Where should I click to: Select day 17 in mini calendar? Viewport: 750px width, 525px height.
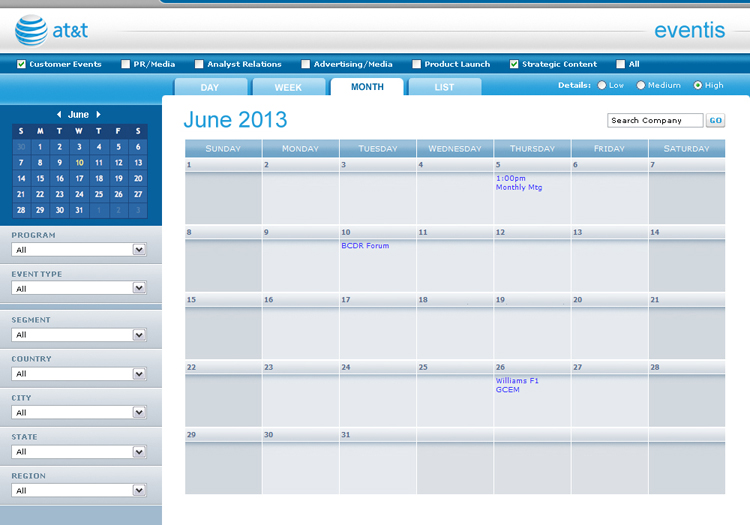pos(79,178)
